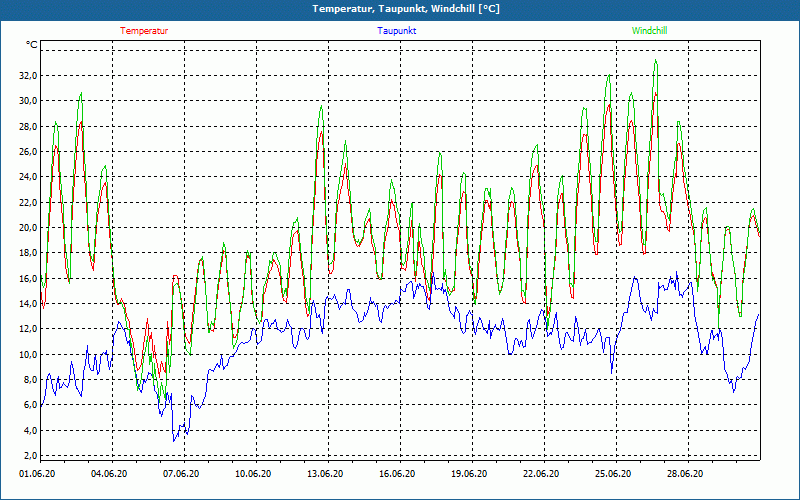Viewport: 800px width, 500px height.
Task: Click the 8,0 y-axis value
Action: pyautogui.click(x=30, y=380)
